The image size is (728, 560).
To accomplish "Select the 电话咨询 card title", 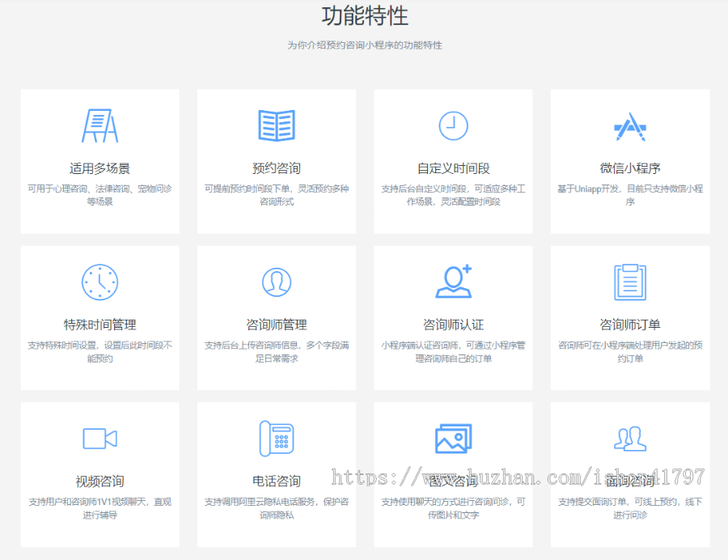I will point(277,482).
